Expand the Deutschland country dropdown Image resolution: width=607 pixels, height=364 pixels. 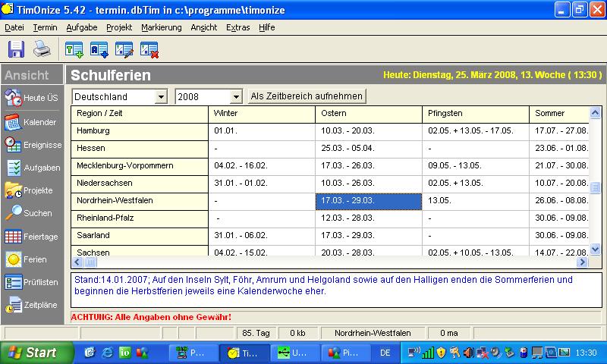coord(161,97)
